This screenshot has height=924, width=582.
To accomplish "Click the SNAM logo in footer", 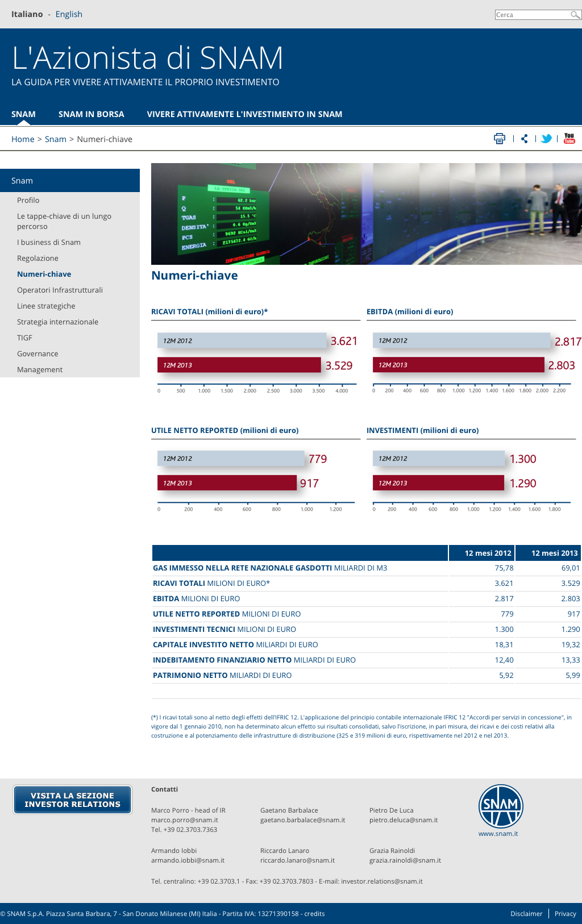I will (x=500, y=806).
